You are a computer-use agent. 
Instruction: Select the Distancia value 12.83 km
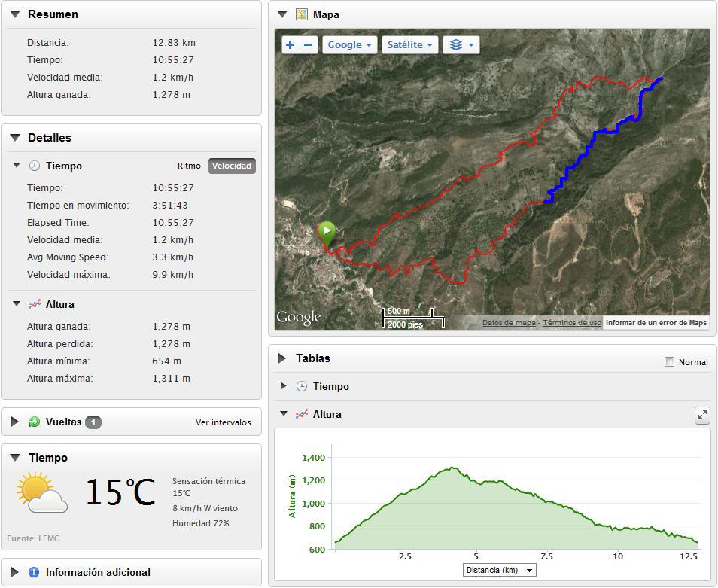[174, 43]
